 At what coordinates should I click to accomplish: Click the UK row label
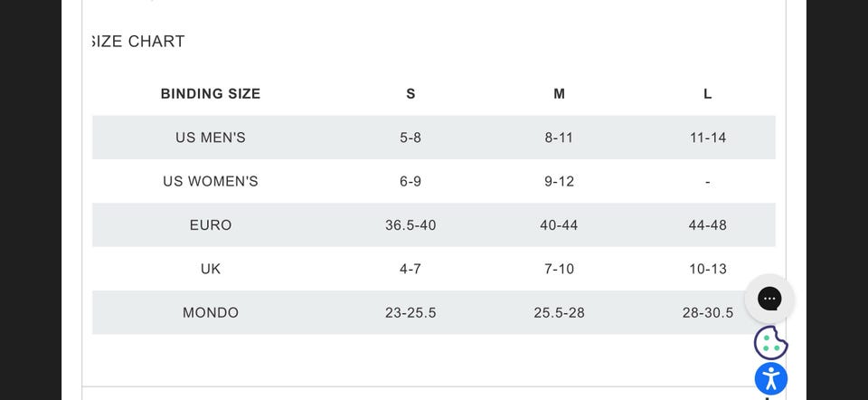pyautogui.click(x=211, y=269)
